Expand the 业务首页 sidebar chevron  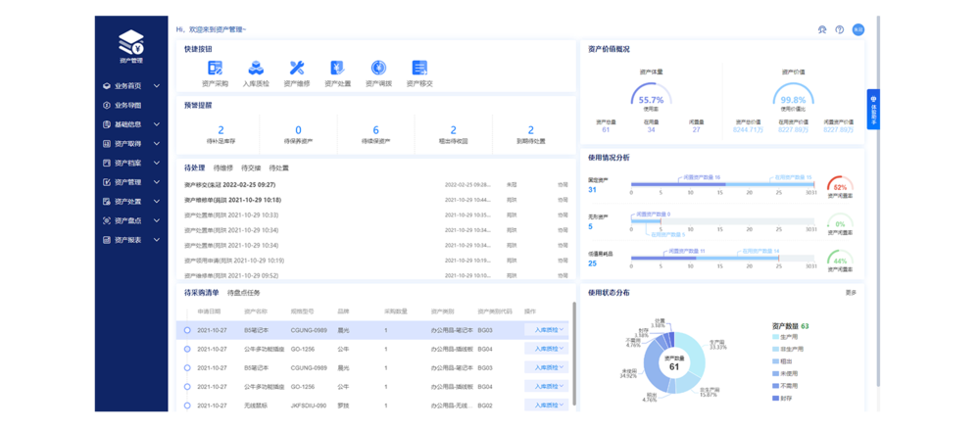pos(156,85)
